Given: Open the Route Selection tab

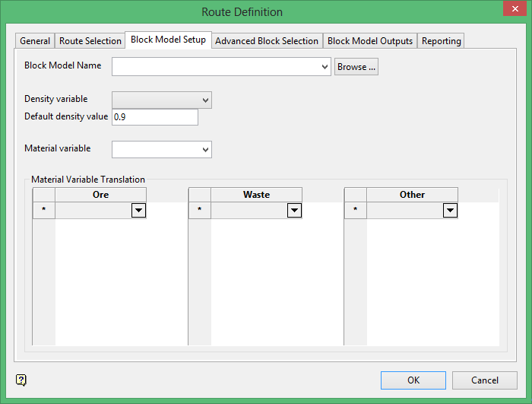Looking at the screenshot, I should tap(90, 41).
